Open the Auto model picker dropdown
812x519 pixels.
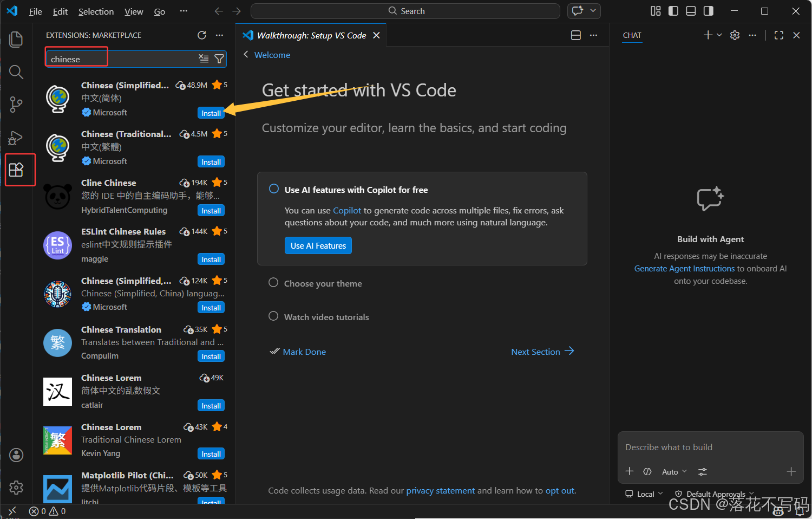tap(675, 472)
